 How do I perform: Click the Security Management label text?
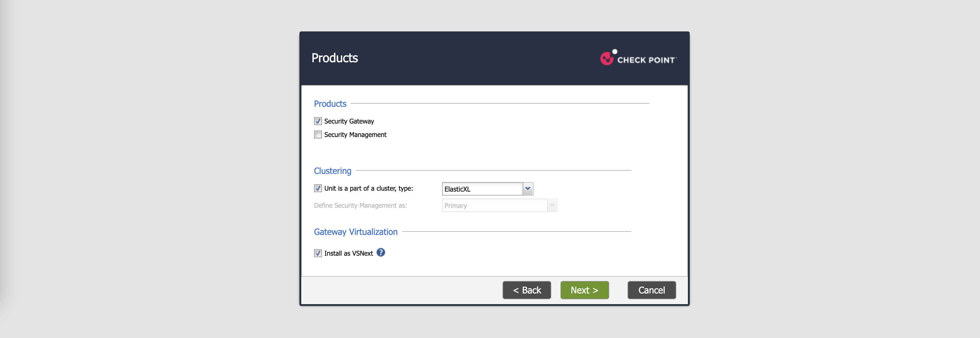(x=355, y=135)
